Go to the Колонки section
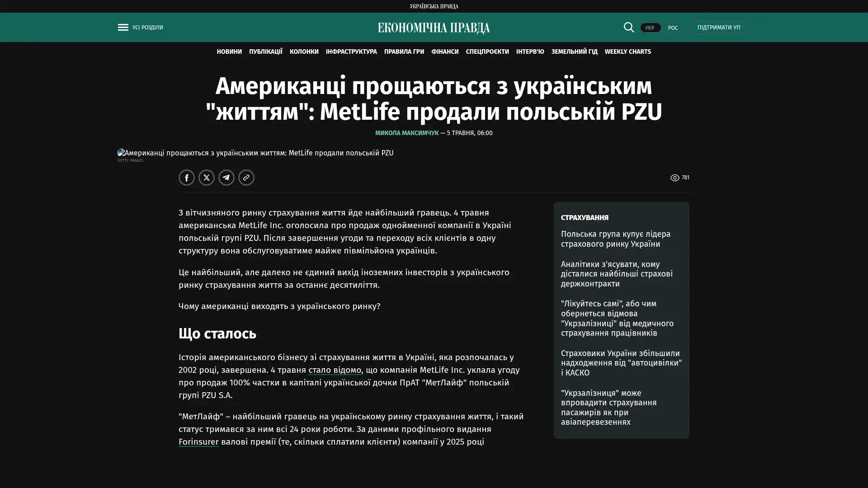This screenshot has height=488, width=868. (304, 52)
